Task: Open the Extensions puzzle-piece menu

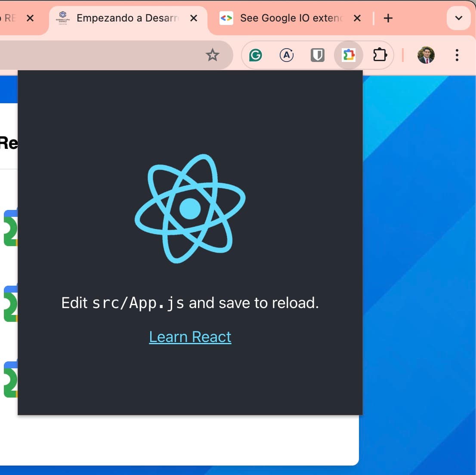Action: pos(380,55)
